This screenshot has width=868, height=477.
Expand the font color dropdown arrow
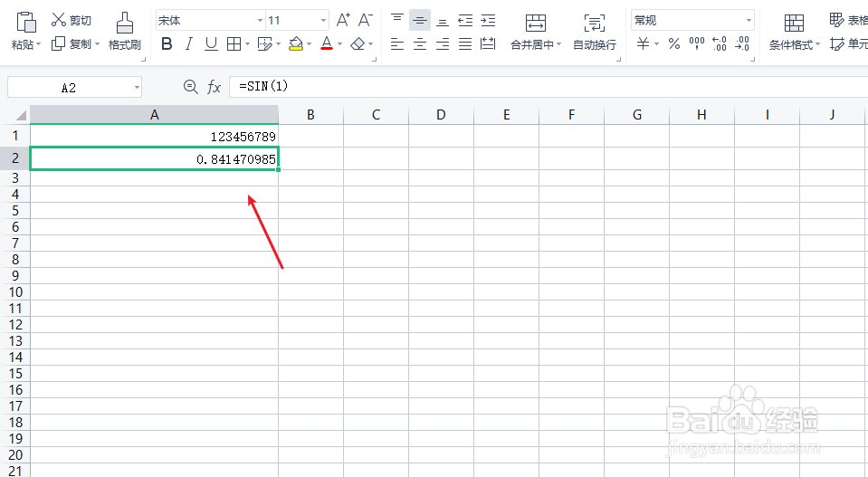point(340,43)
